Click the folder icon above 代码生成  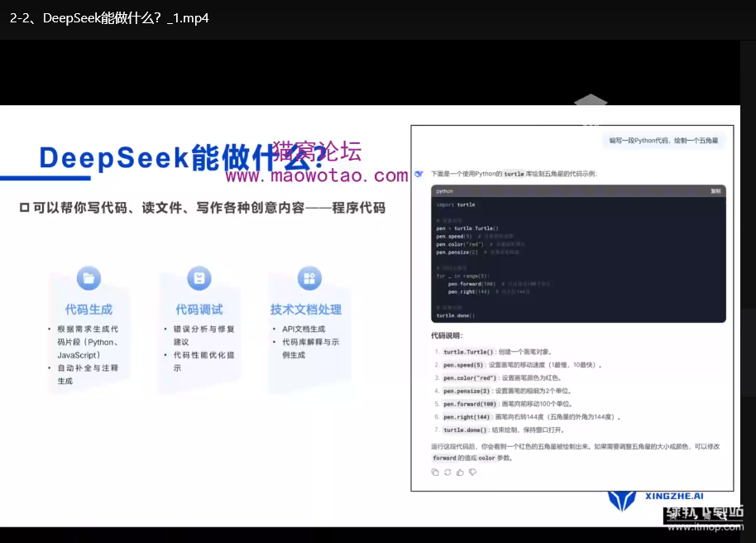click(x=89, y=278)
